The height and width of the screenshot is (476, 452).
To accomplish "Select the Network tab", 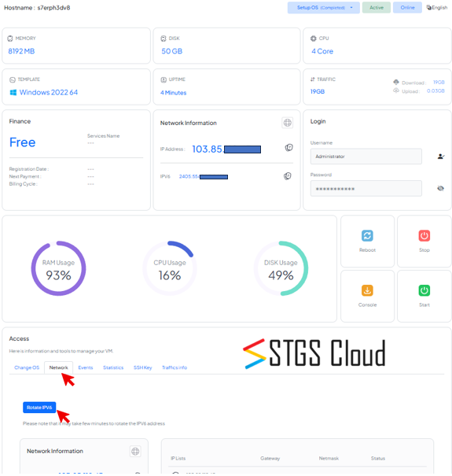I will [x=58, y=367].
